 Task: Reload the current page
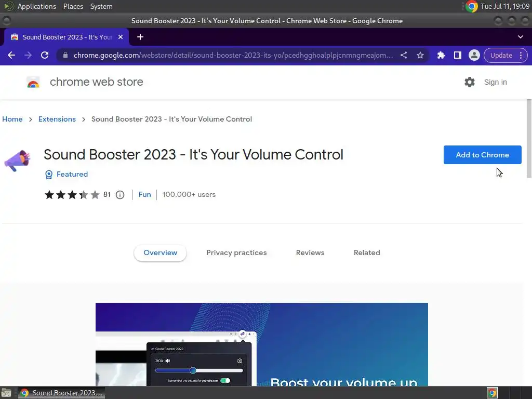[x=45, y=55]
